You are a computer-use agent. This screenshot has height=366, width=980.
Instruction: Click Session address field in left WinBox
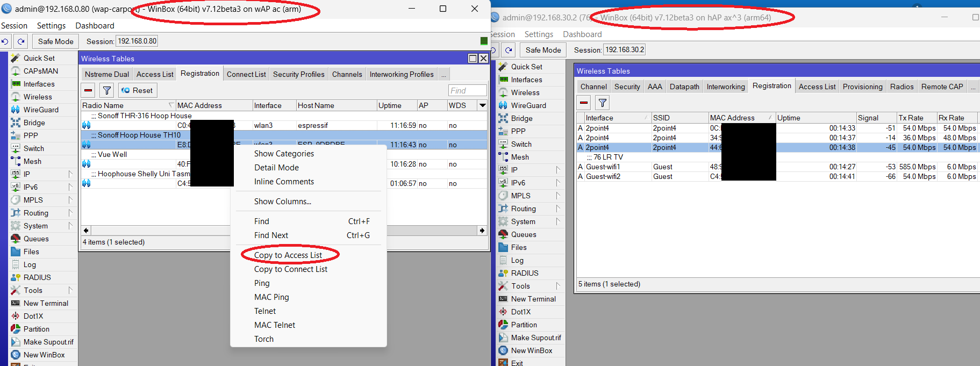coord(137,41)
